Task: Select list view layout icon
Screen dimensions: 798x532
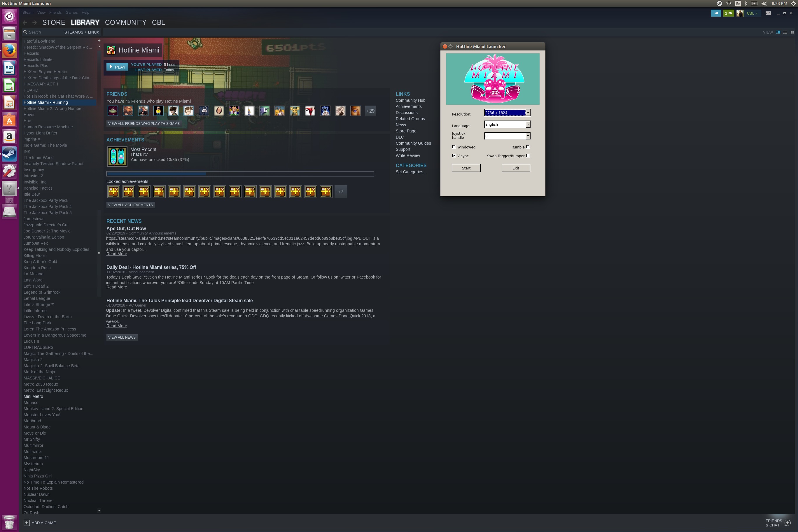Action: [785, 32]
